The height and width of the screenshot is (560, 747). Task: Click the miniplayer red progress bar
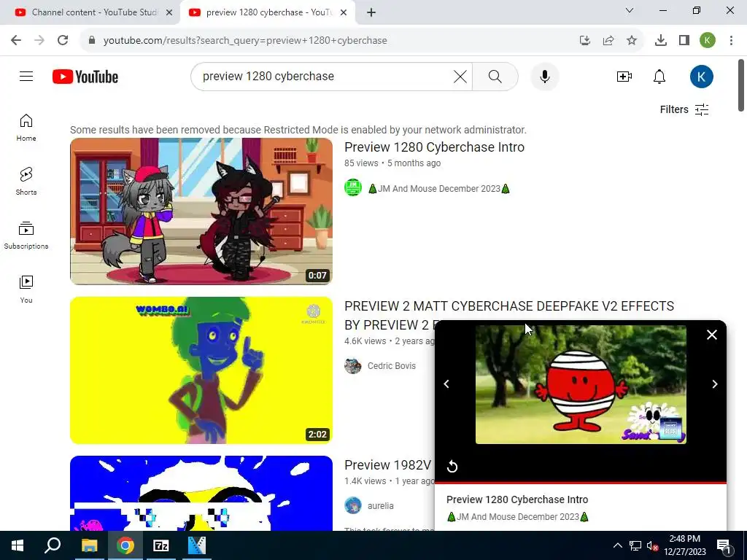(x=581, y=483)
